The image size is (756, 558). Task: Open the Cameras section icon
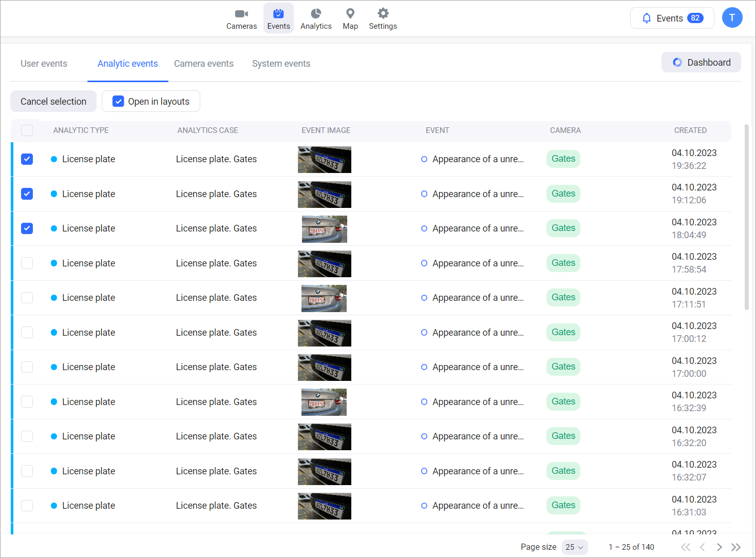241,14
